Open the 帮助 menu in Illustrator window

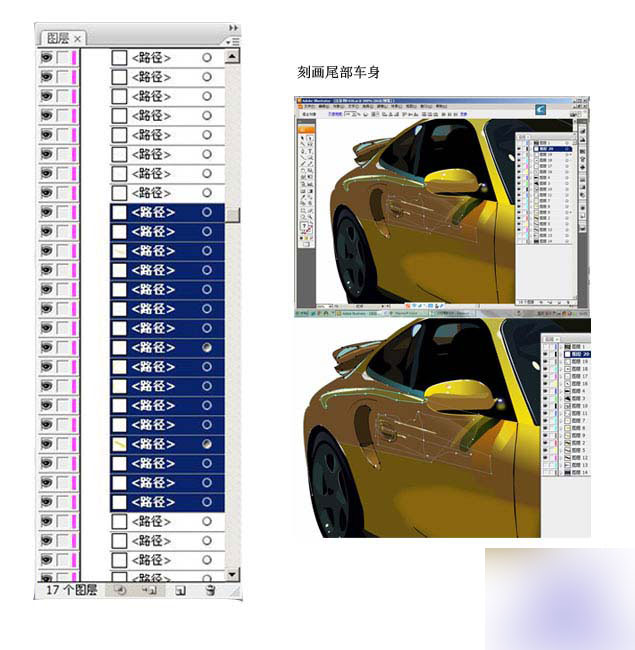pos(440,107)
